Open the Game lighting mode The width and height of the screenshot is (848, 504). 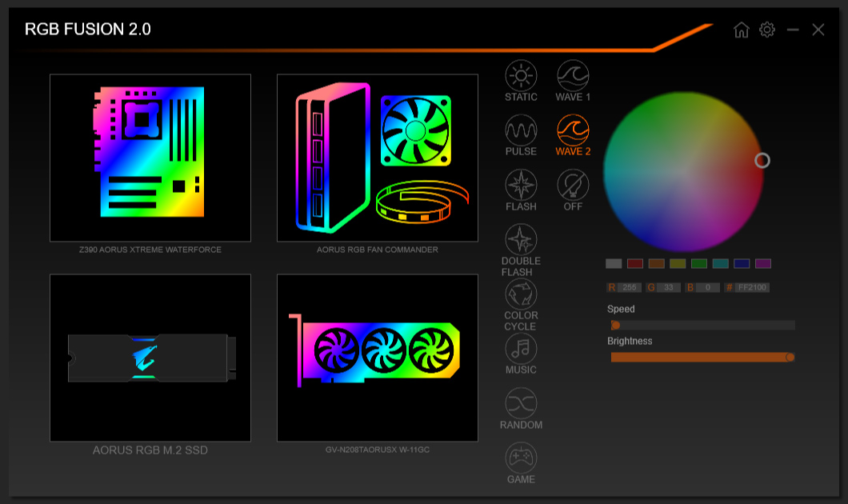520,460
